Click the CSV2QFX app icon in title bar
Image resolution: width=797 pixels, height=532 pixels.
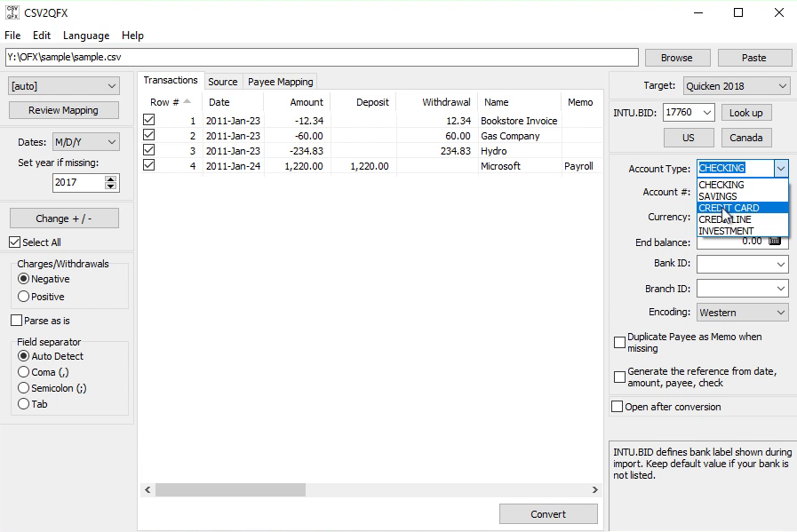click(x=12, y=12)
